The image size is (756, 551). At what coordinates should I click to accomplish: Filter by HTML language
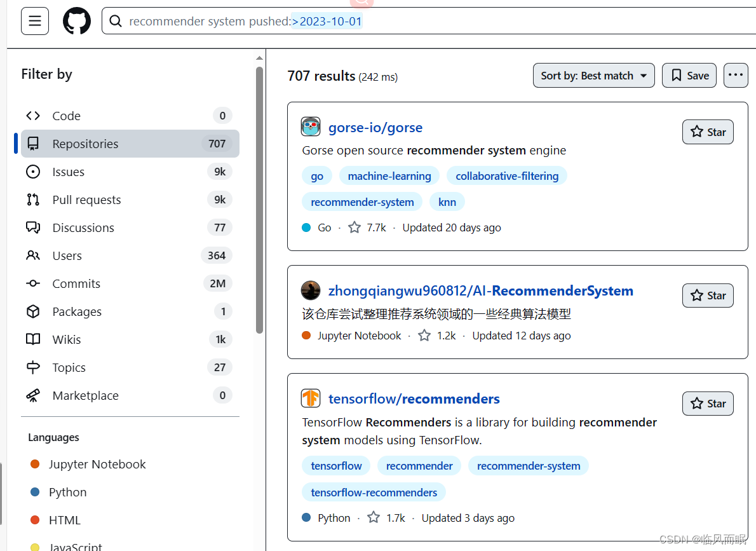point(65,520)
